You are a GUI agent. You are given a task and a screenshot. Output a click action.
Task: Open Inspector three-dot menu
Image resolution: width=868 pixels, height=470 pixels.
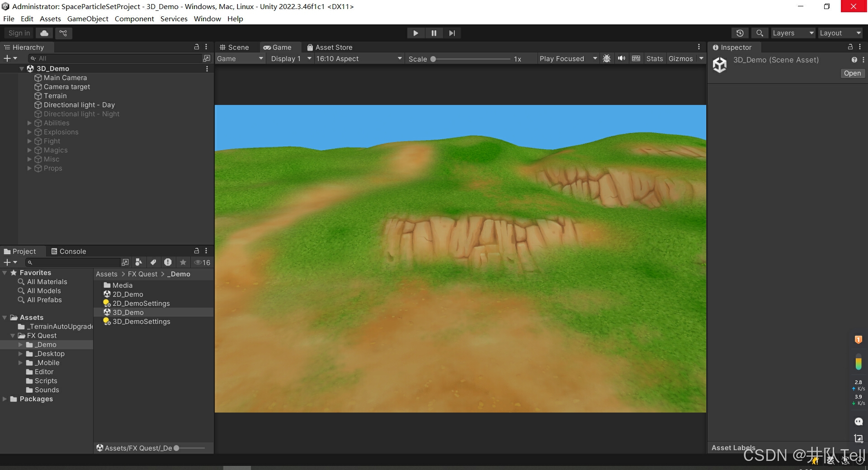[860, 47]
